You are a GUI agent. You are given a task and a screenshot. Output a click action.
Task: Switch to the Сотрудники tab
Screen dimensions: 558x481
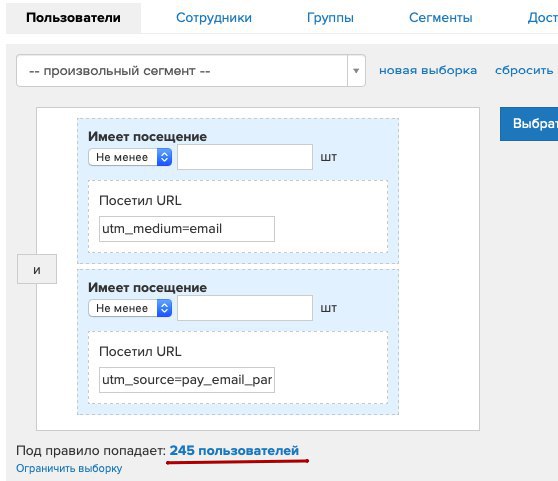214,17
